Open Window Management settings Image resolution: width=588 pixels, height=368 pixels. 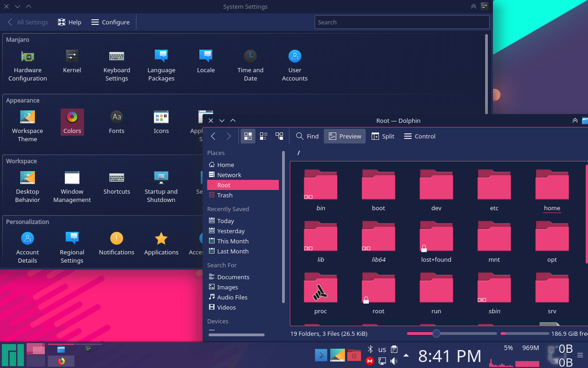[72, 187]
